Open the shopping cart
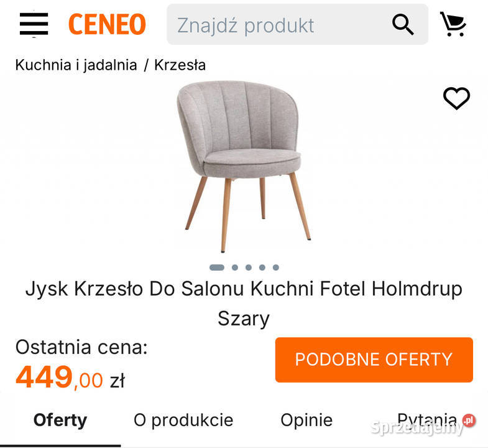Screen dimensions: 488x448 (x=453, y=24)
